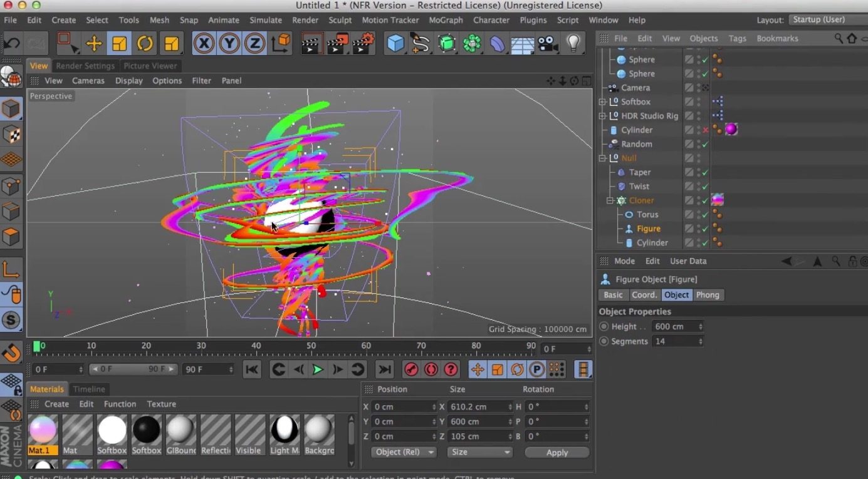Screen dimensions: 868x479
Task: Toggle Autokeying red button
Action: pos(431,369)
